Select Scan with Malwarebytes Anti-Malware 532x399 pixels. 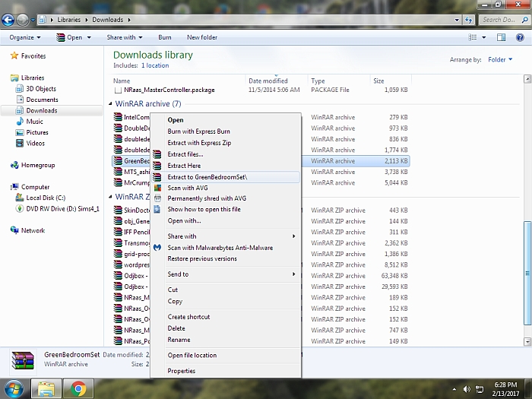point(220,248)
